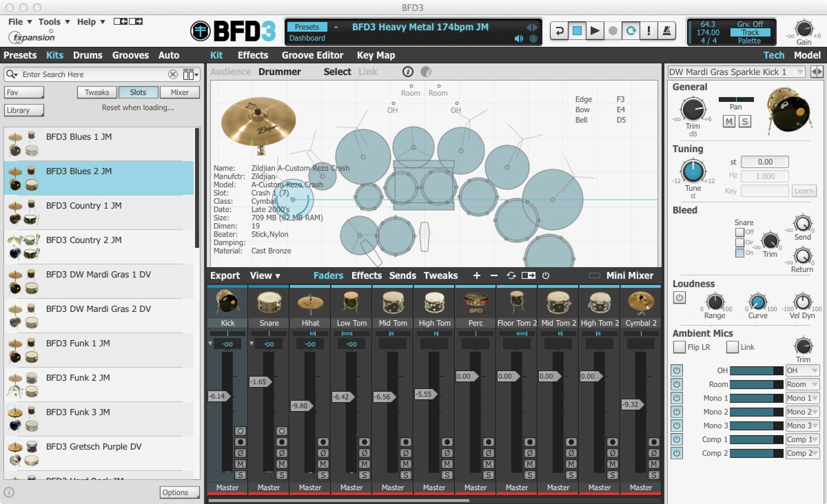
Task: Select the Perc channel image
Action: coord(476,302)
